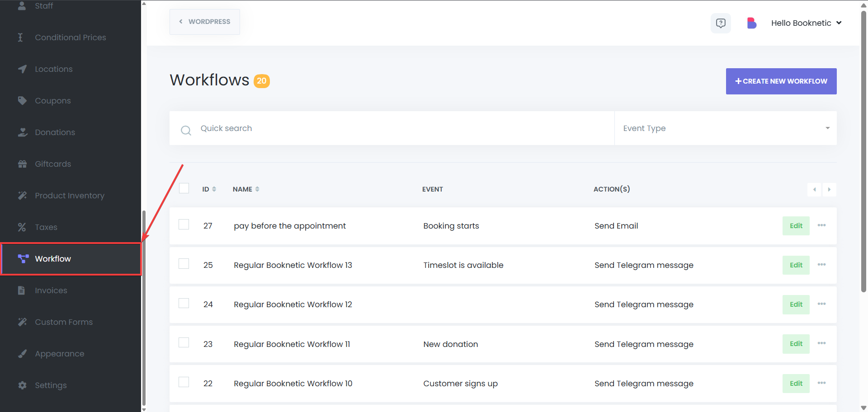Click the Conditional Prices icon
The height and width of the screenshot is (412, 868).
[20, 37]
